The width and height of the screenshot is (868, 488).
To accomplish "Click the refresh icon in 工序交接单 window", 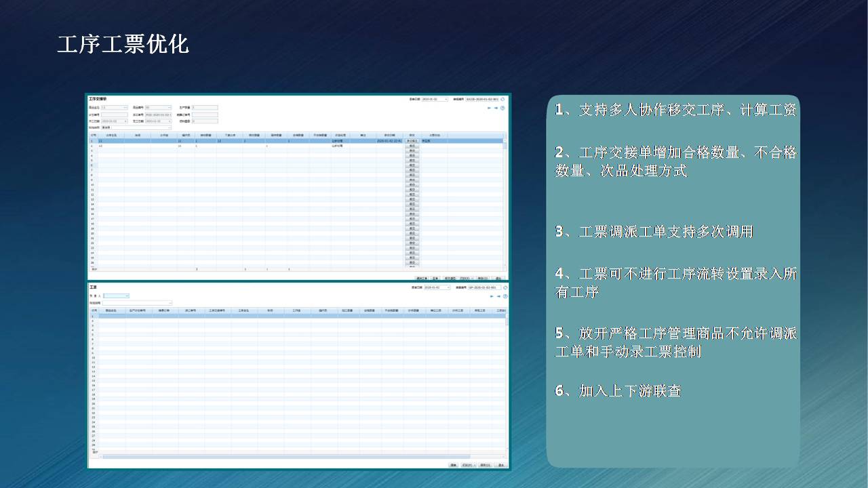I will click(502, 99).
